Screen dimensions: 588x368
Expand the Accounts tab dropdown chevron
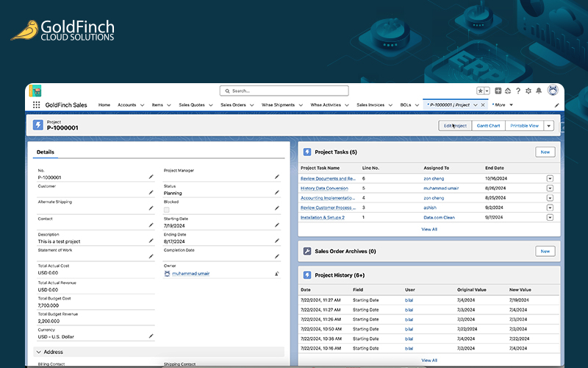(142, 105)
